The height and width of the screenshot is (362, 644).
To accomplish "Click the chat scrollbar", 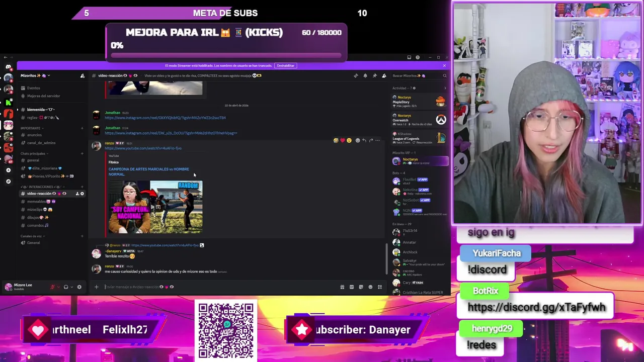I will [x=386, y=259].
